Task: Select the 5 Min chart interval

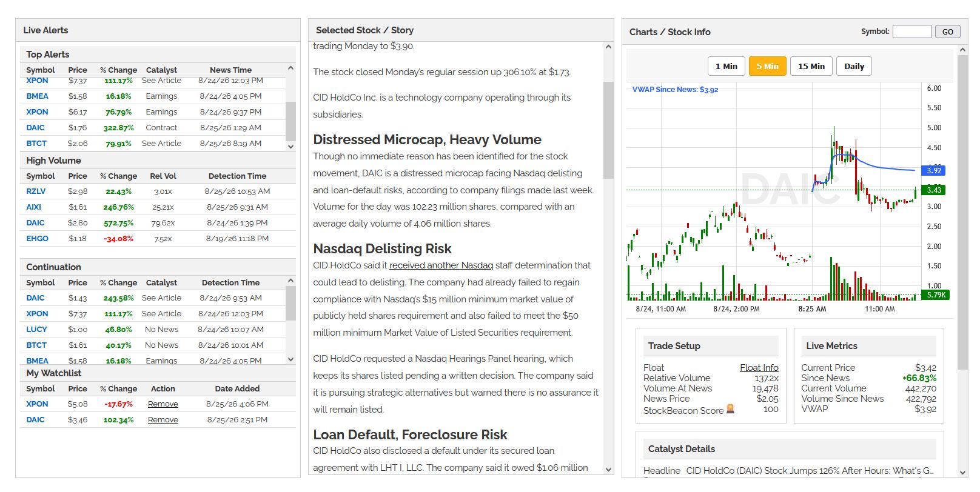Action: (x=767, y=66)
